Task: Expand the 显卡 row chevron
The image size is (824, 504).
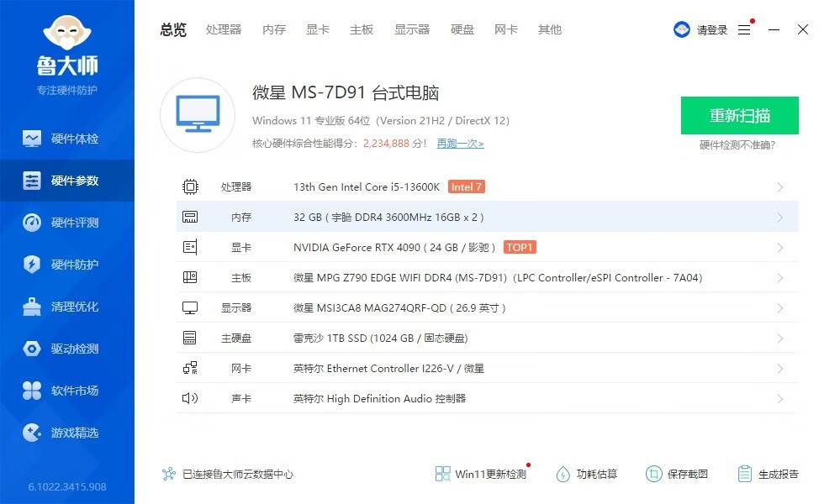Action: tap(780, 248)
